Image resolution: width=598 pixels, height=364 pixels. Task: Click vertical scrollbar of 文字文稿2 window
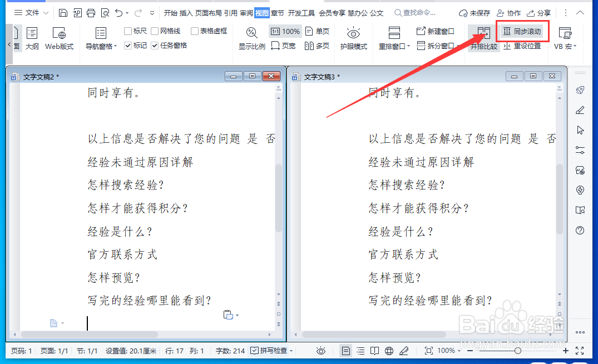pos(278,198)
